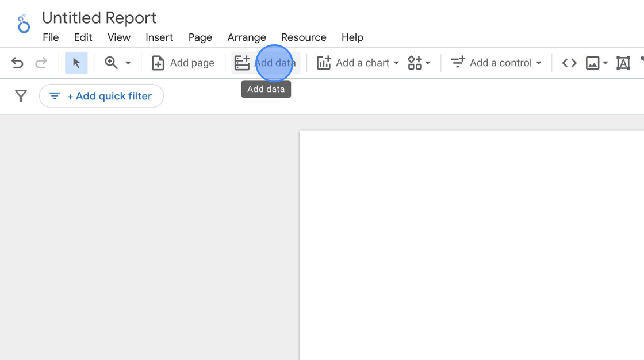
Task: Click the insert image icon
Action: point(593,63)
